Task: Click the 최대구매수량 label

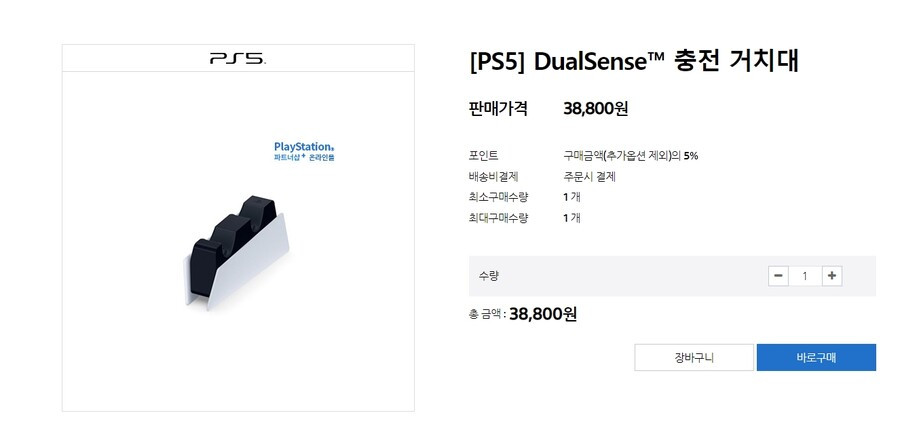Action: [498, 218]
